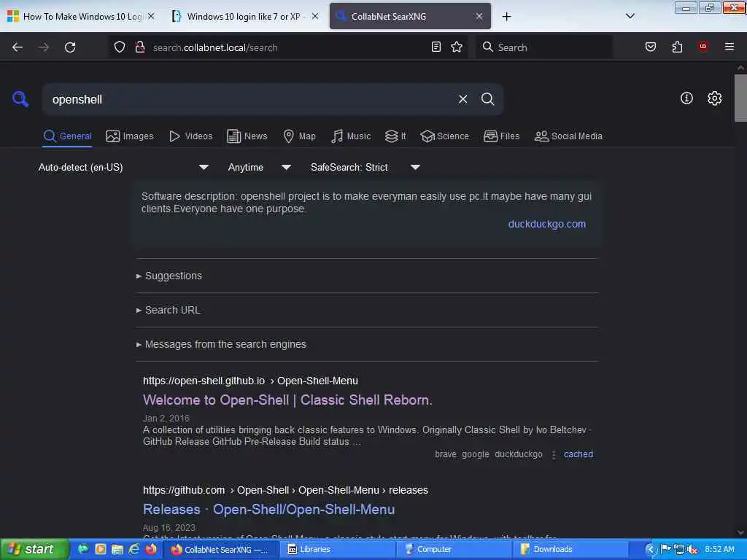The width and height of the screenshot is (747, 560).
Task: Click the github.com releases result URL
Action: pos(285,490)
